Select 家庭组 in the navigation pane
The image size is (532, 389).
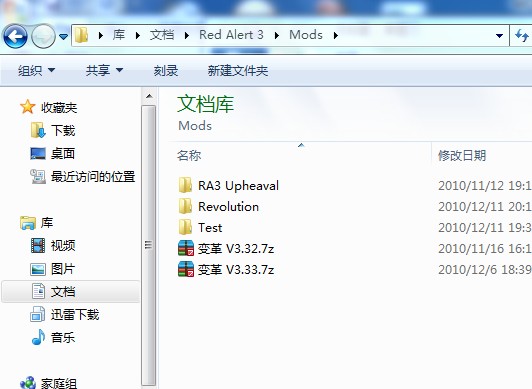pos(59,384)
